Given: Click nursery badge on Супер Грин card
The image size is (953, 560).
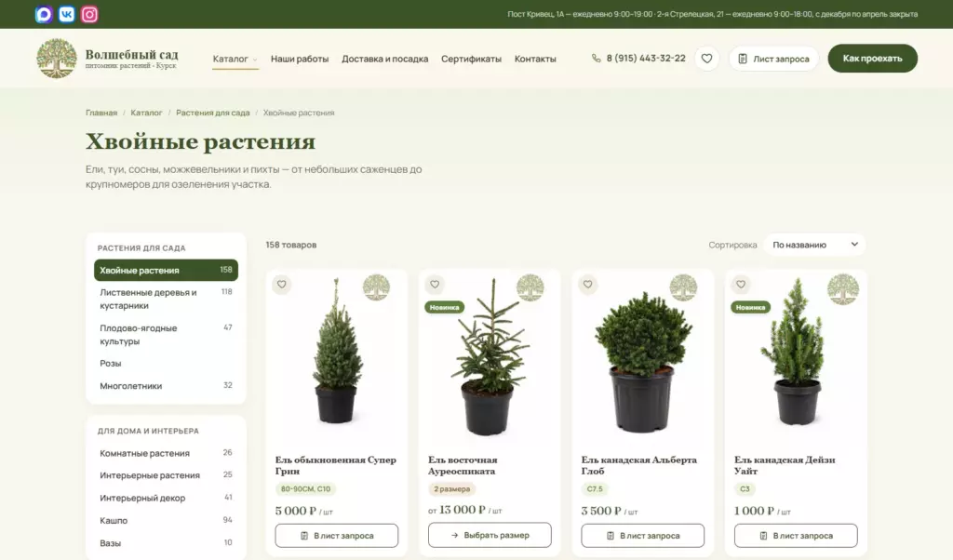Looking at the screenshot, I should click(x=376, y=287).
